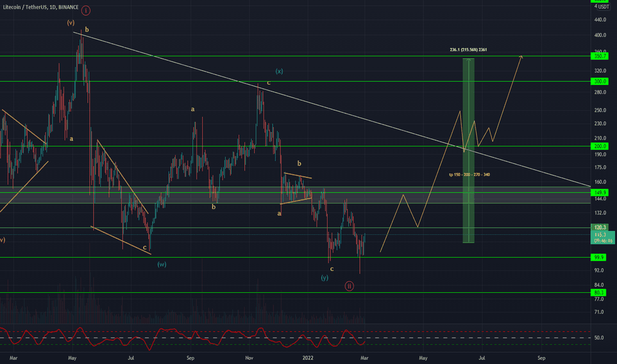Select the 200.0 price level label
The width and height of the screenshot is (617, 364).
600,146
